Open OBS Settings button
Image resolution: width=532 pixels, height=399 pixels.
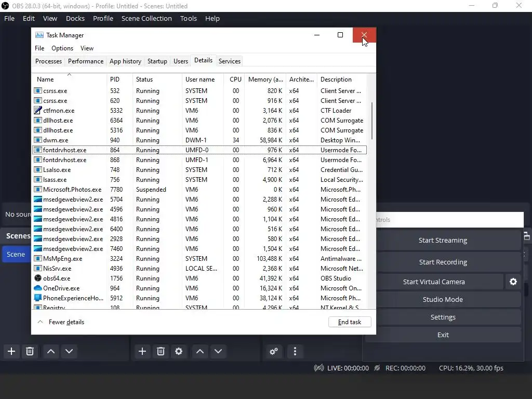click(x=443, y=317)
